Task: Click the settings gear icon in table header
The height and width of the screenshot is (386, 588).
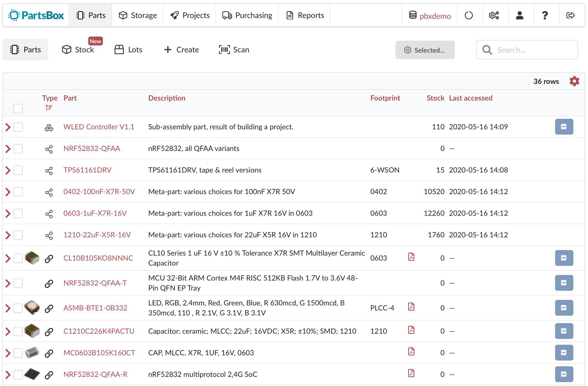Action: pos(575,81)
